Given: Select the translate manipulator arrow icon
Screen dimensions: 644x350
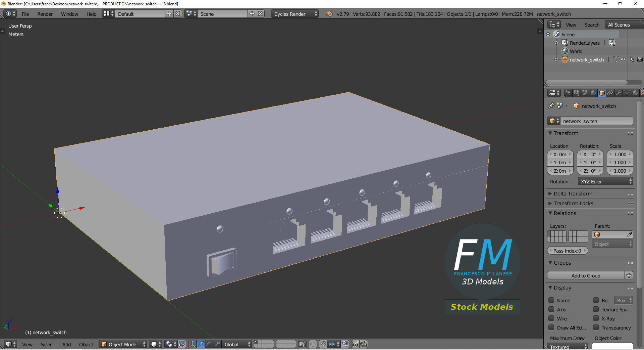Looking at the screenshot, I should 201,344.
